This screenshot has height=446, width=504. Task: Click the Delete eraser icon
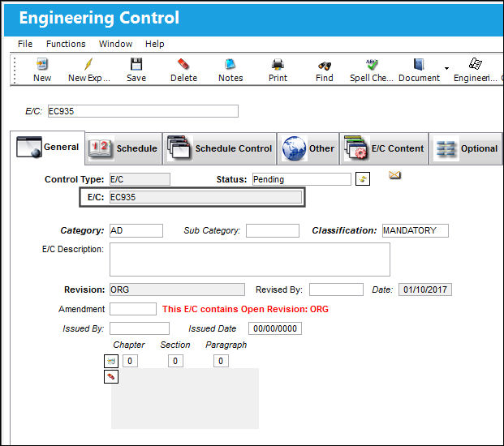(183, 64)
